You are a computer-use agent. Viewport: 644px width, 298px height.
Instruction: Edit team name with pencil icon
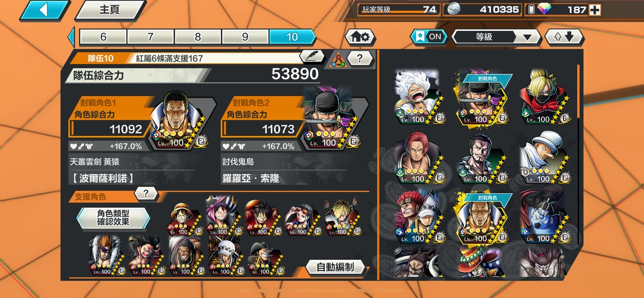(312, 57)
